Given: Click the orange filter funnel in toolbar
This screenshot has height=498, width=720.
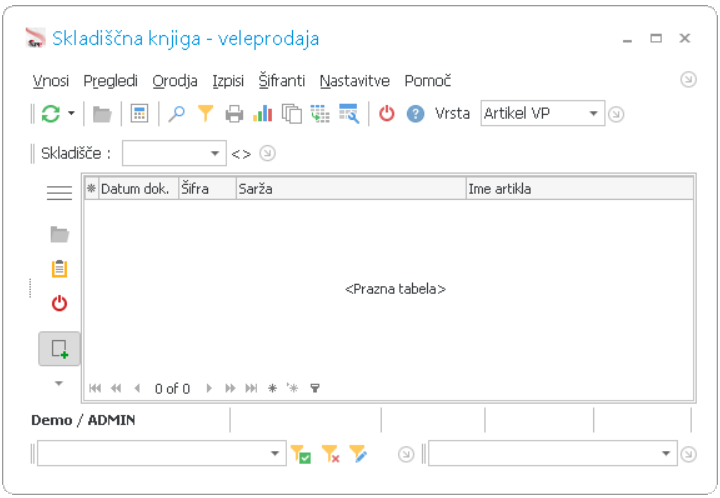Looking at the screenshot, I should [x=205, y=113].
